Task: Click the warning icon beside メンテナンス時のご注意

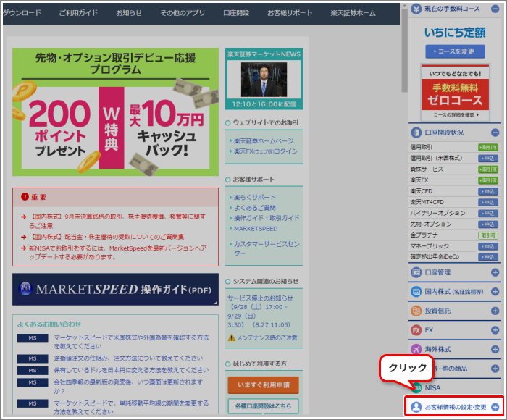Action: point(231,337)
